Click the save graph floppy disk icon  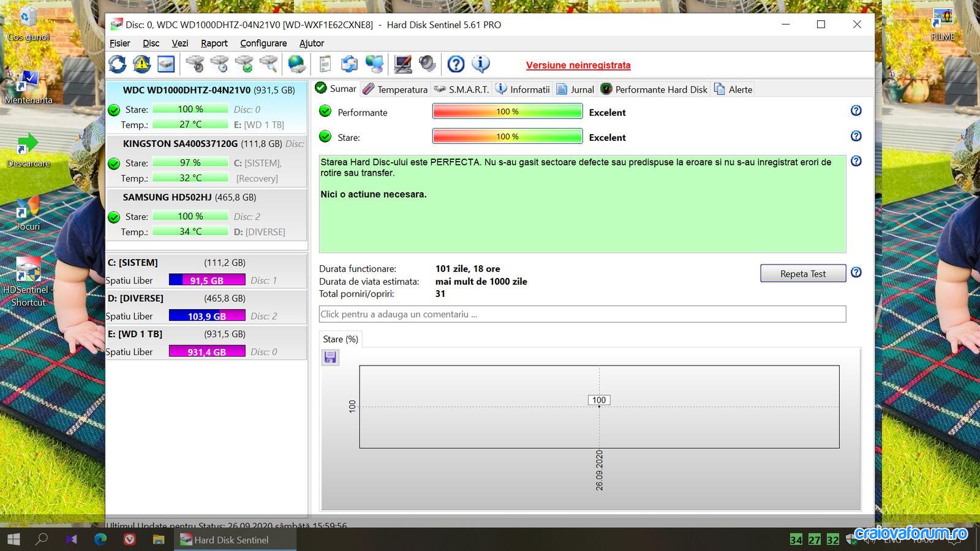point(330,358)
